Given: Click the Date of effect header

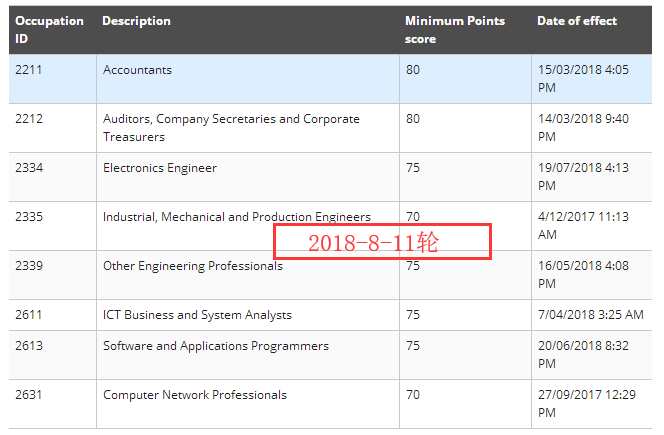Looking at the screenshot, I should coord(577,21).
